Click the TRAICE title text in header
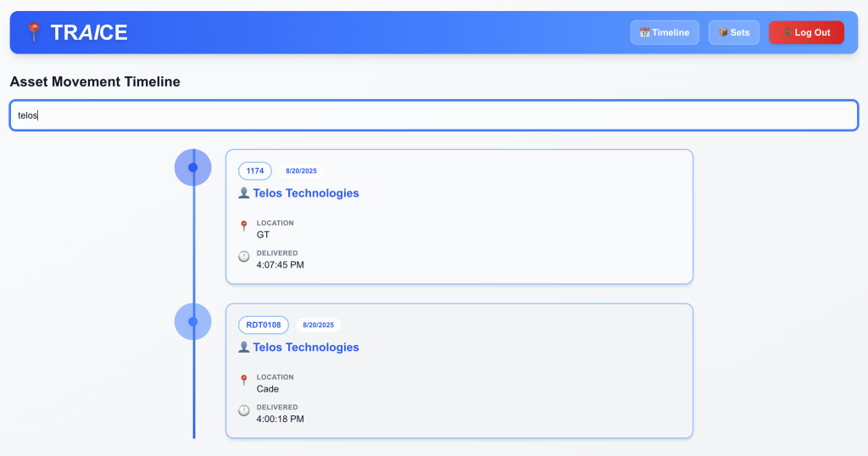 click(x=89, y=32)
